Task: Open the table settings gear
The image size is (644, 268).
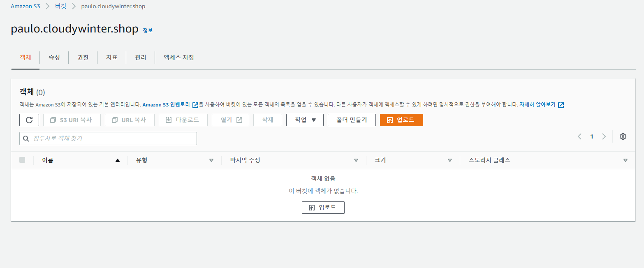Action: point(623,136)
